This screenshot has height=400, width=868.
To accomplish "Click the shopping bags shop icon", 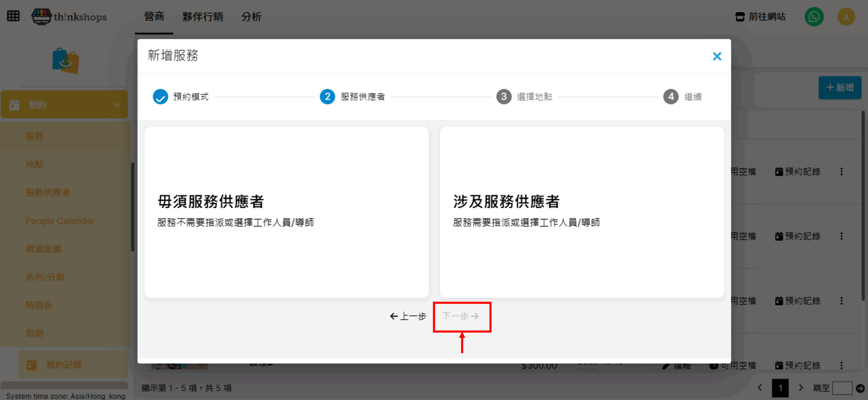I will [x=66, y=61].
